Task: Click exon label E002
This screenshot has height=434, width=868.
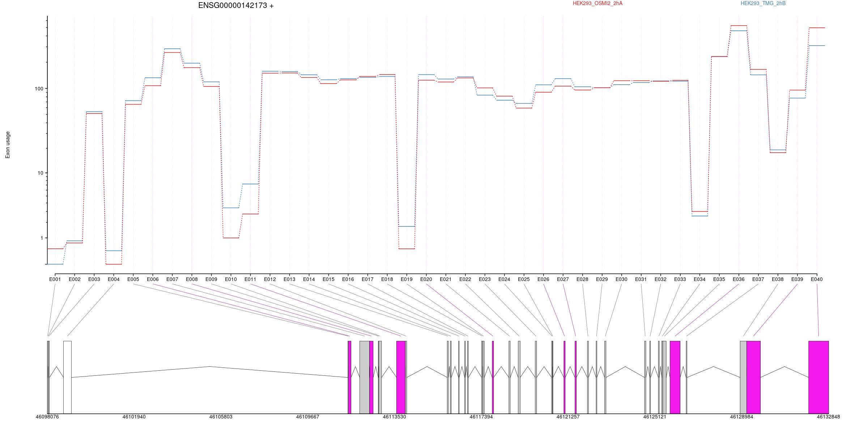Action: pyautogui.click(x=75, y=279)
